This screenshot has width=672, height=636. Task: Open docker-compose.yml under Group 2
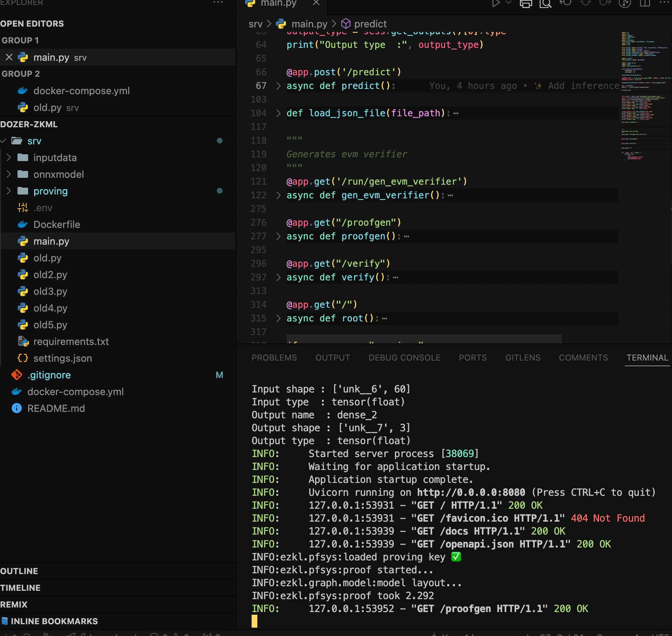81,91
